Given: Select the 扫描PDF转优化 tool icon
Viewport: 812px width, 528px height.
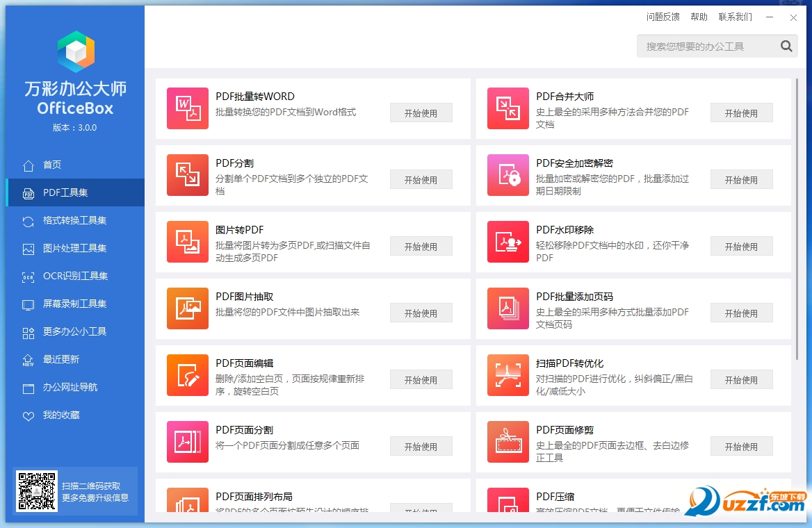Looking at the screenshot, I should tap(507, 375).
